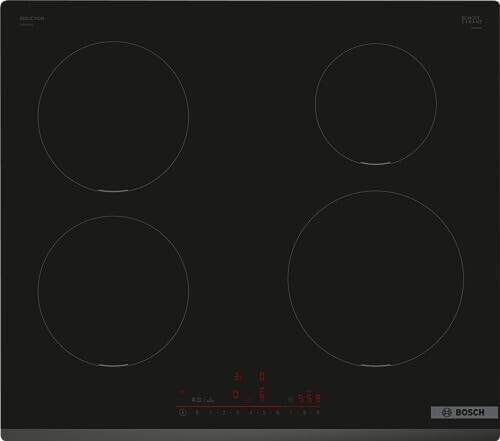Tap the red power indicator light
Viewport: 500px width, 441px height.
tap(182, 392)
